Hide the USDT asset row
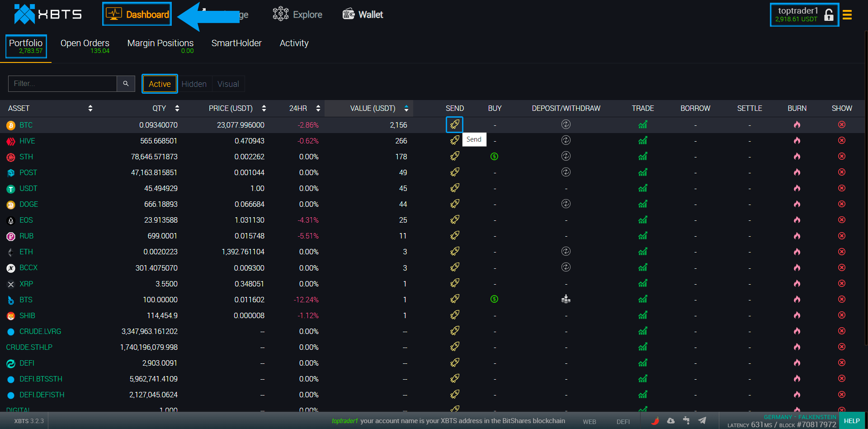The image size is (868, 429). coord(842,188)
